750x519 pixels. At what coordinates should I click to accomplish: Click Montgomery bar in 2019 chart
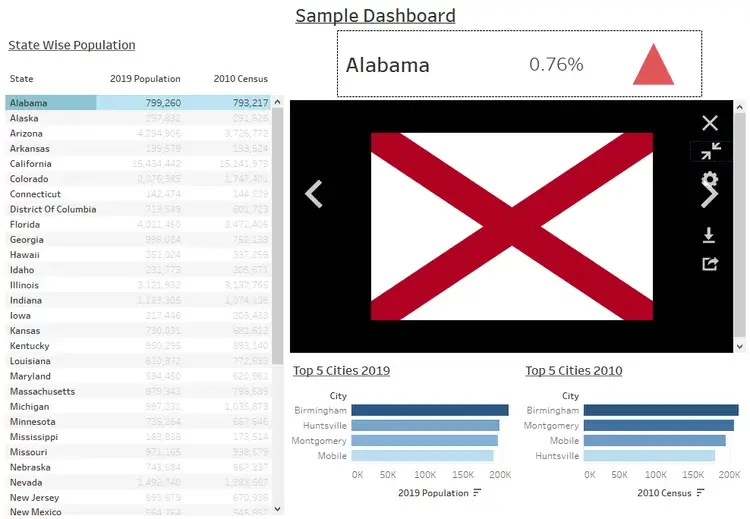[x=425, y=441]
